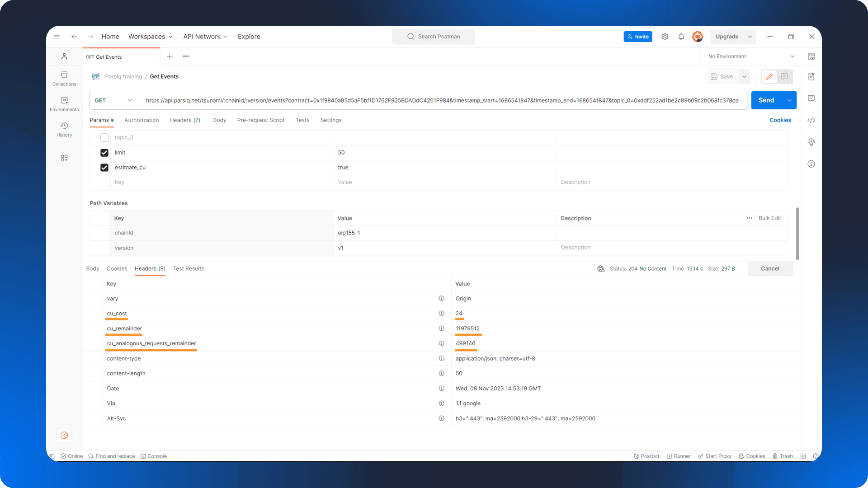Image resolution: width=868 pixels, height=488 pixels.
Task: Open the info icon in right sidebar
Action: click(811, 164)
